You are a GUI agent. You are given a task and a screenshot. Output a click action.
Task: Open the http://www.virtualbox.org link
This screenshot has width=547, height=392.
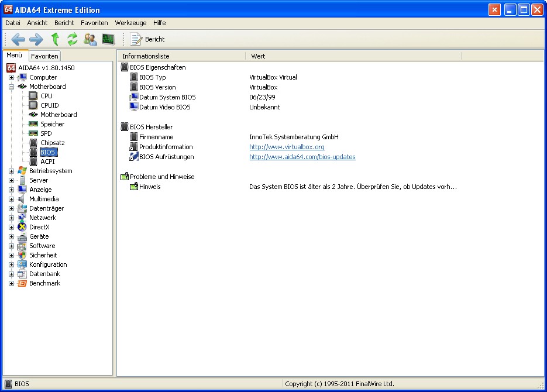(x=287, y=147)
